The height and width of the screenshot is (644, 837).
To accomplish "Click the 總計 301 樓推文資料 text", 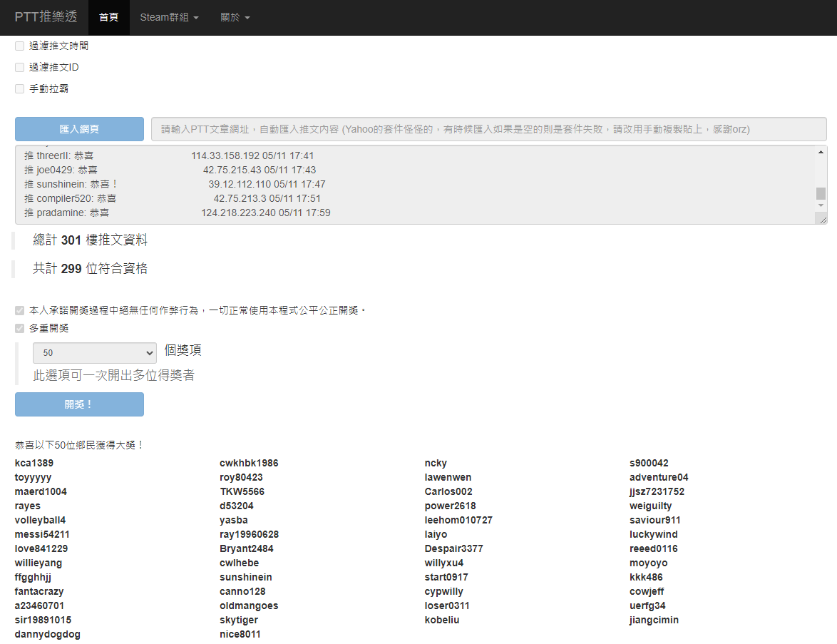I will (x=91, y=240).
